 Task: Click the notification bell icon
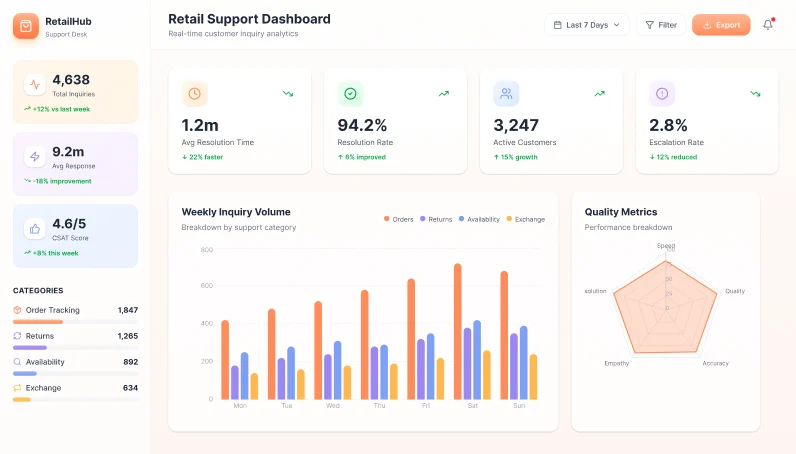point(768,25)
